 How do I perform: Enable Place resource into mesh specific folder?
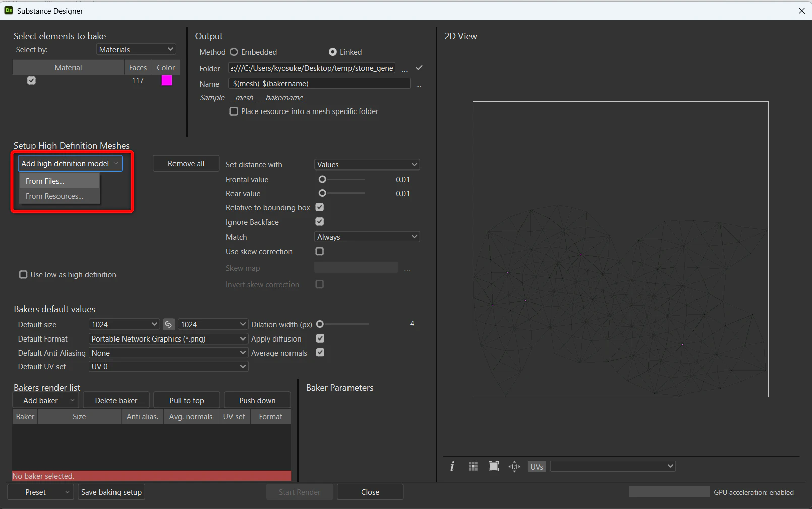[234, 111]
